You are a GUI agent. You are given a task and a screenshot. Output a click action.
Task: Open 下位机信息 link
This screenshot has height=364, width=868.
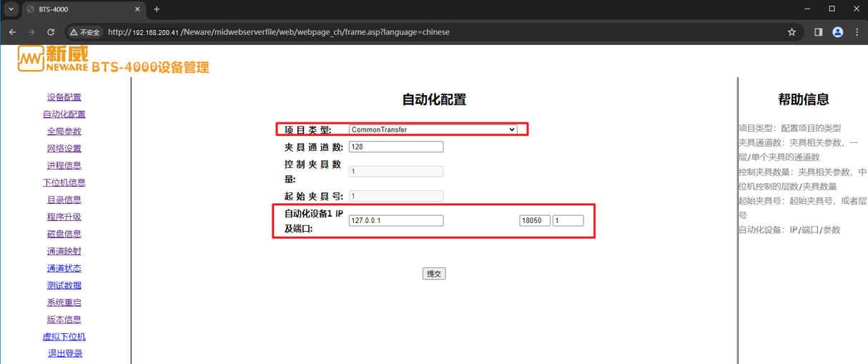tap(64, 183)
